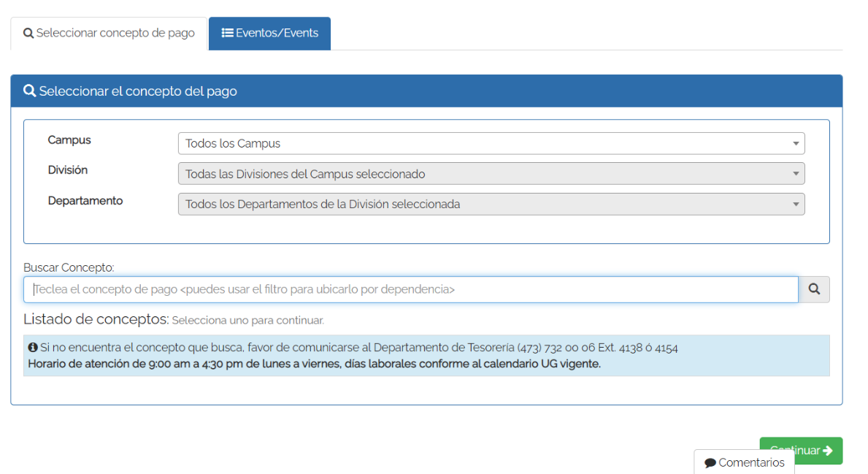Image resolution: width=868 pixels, height=474 pixels.
Task: Open the Seleccionar concepto de pago tab
Action: pyautogui.click(x=109, y=33)
